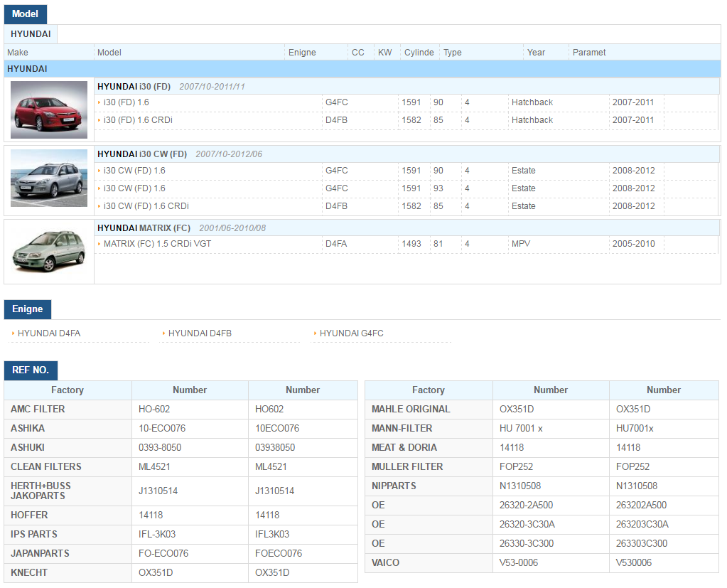Screen dimensions: 727x588
Task: Click OE number 26320-3C30A
Action: (x=551, y=525)
